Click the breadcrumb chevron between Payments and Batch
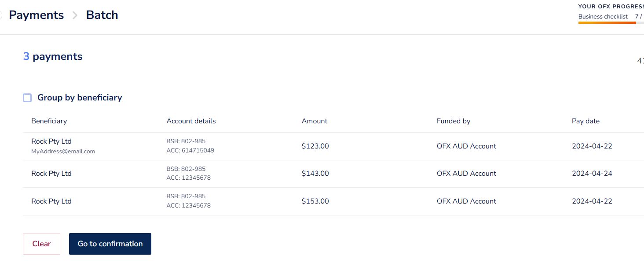 pyautogui.click(x=75, y=15)
